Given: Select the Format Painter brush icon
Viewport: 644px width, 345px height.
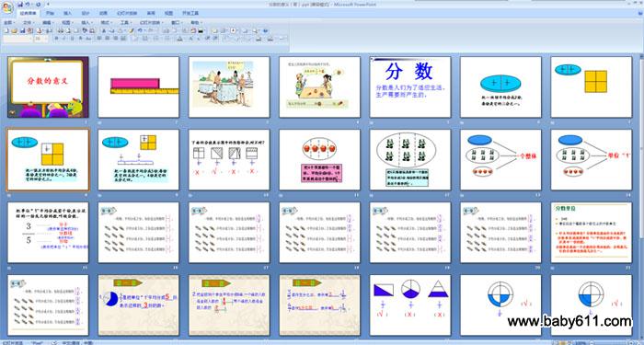Looking at the screenshot, I should (131, 30).
